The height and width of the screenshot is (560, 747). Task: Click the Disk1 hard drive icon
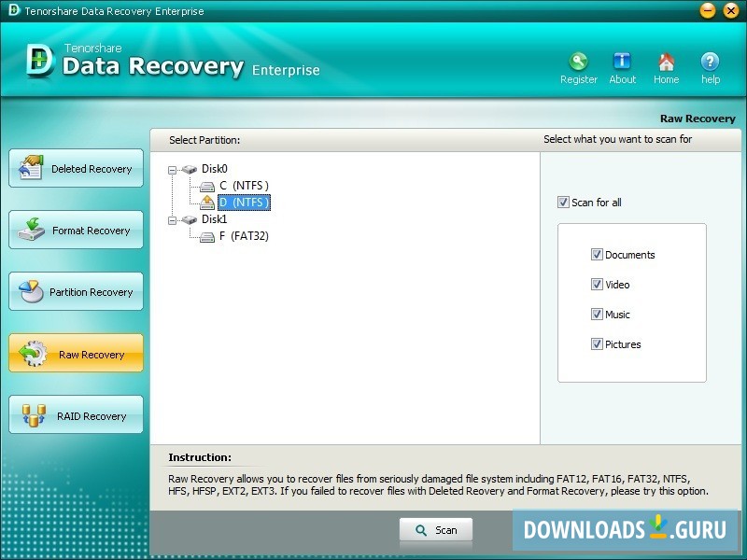190,219
